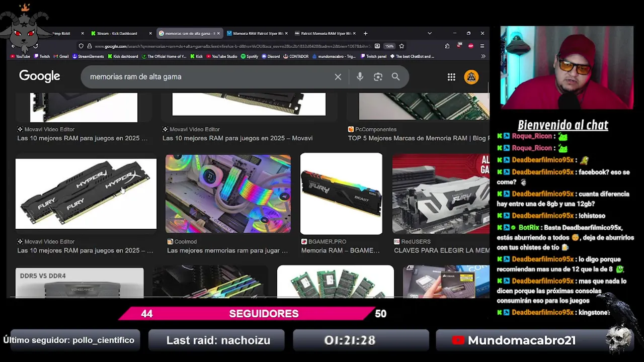This screenshot has height=362, width=644.
Task: Click Bienvenido al chat heading
Action: click(563, 125)
